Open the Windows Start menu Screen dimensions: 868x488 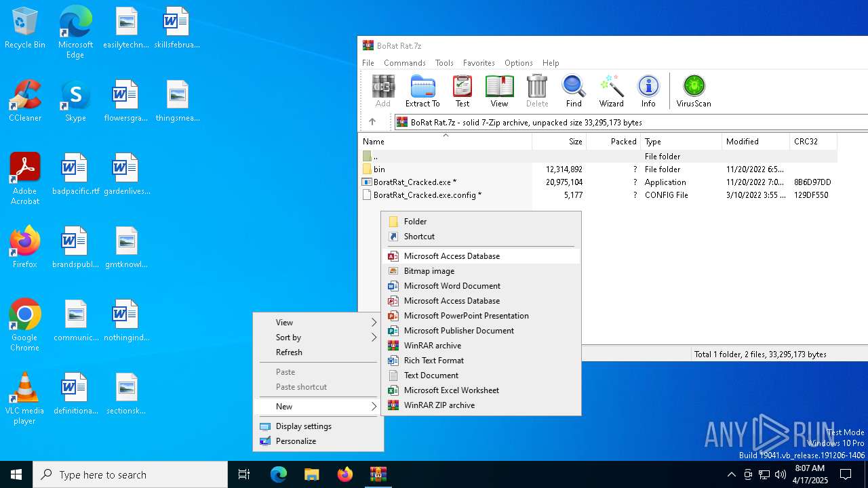(x=16, y=474)
